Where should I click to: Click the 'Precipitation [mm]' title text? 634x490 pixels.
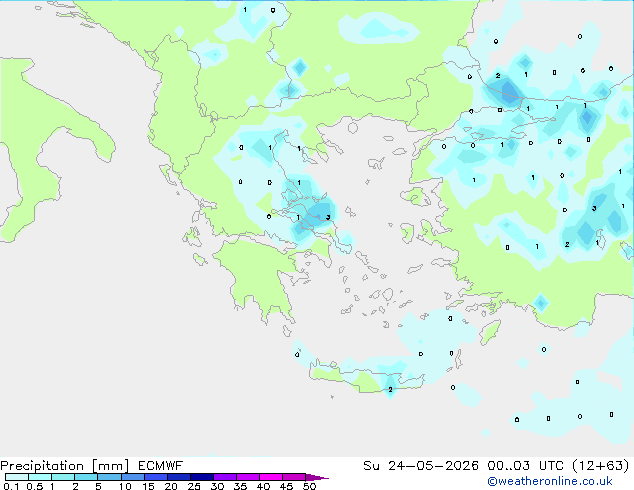[65, 466]
